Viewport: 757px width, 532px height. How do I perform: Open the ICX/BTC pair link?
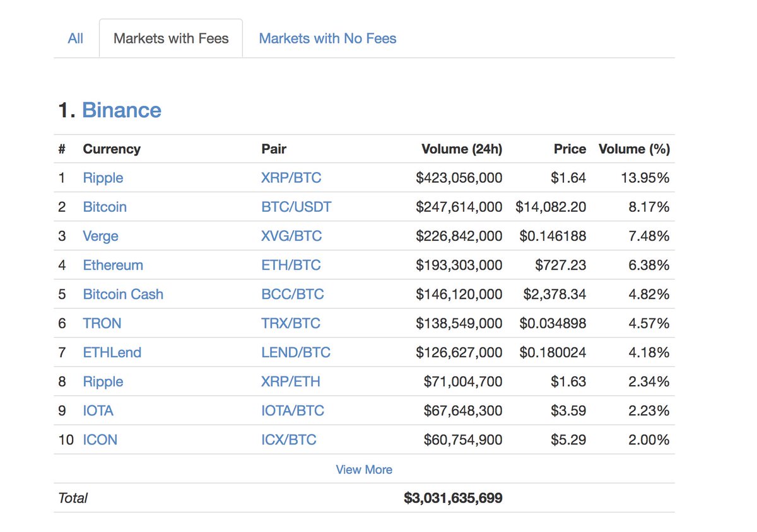289,440
